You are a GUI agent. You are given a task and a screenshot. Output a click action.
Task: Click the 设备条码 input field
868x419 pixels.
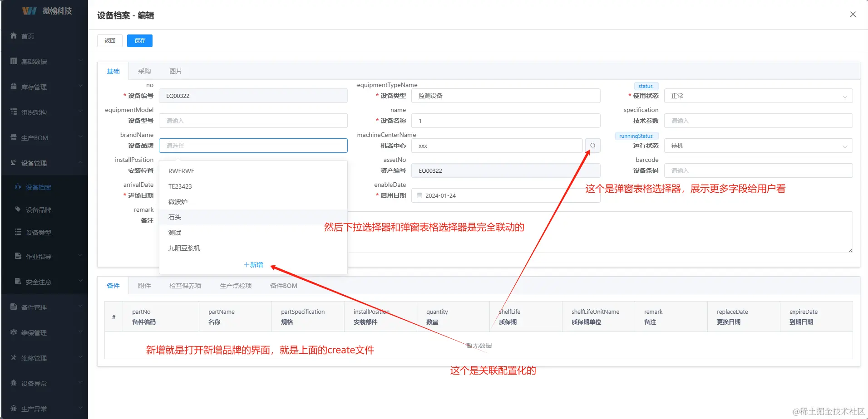click(758, 171)
